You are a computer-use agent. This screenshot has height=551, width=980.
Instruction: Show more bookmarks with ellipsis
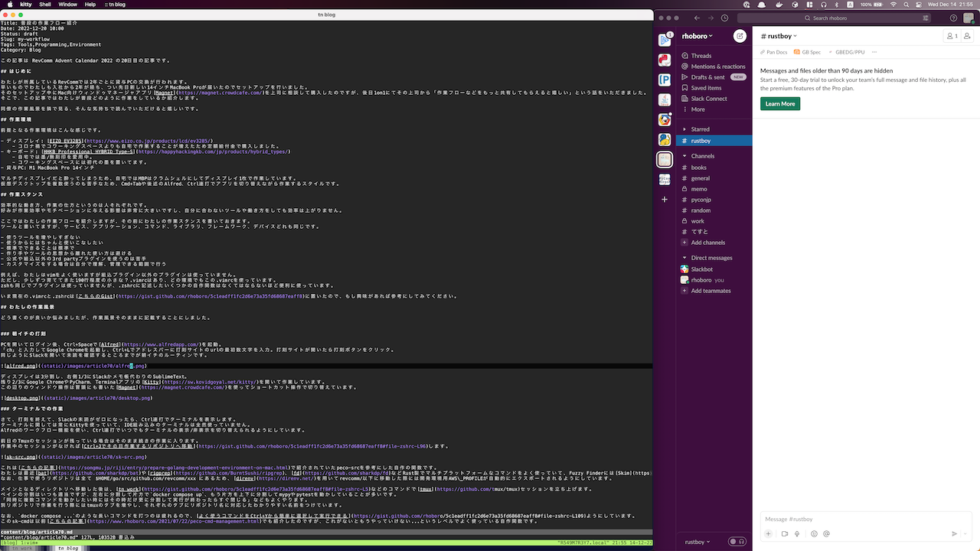point(875,52)
